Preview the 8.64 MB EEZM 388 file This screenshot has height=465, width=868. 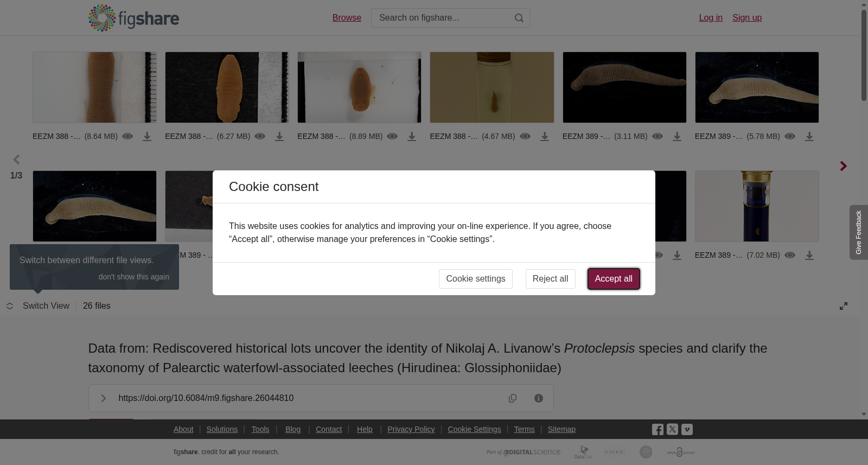coord(127,136)
